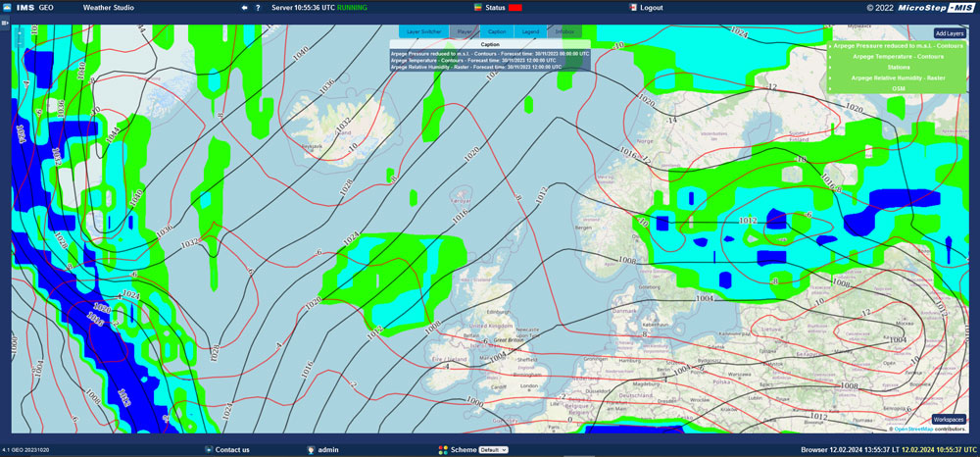980x457 pixels.
Task: Select the OSM base layer entry
Action: pyautogui.click(x=898, y=89)
